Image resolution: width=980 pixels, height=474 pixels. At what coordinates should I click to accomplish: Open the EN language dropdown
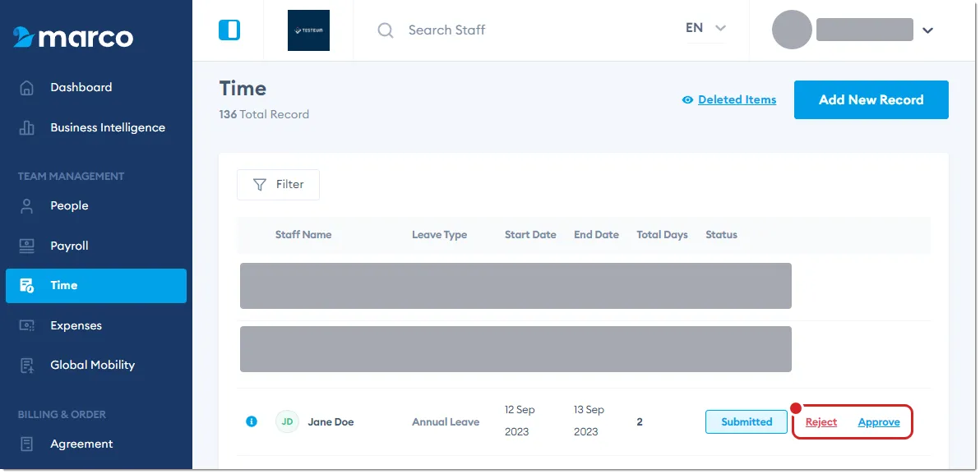[705, 28]
